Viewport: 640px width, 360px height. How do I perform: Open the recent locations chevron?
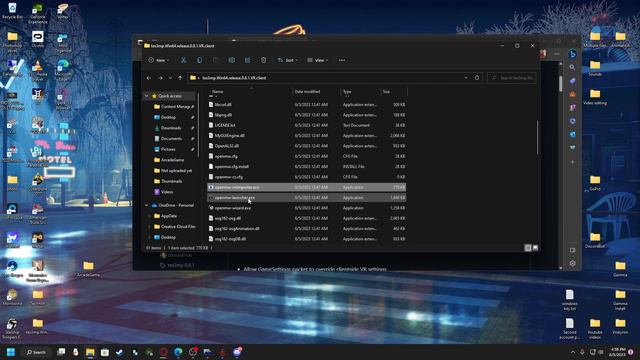point(171,78)
